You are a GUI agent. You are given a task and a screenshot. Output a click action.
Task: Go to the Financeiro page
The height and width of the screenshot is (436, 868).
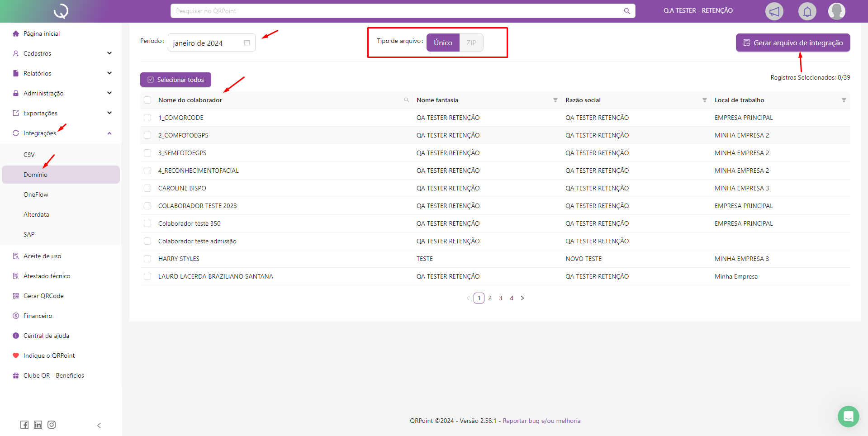(x=38, y=316)
